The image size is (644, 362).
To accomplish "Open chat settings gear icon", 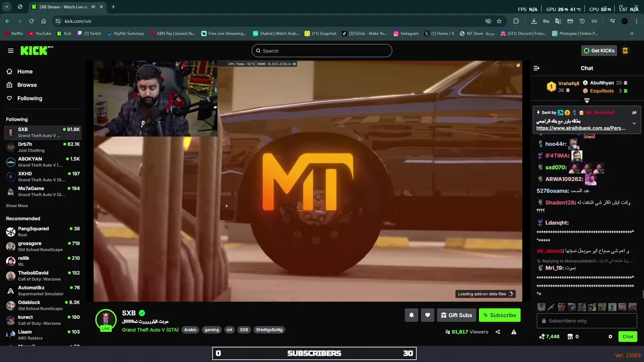I will click(x=610, y=337).
